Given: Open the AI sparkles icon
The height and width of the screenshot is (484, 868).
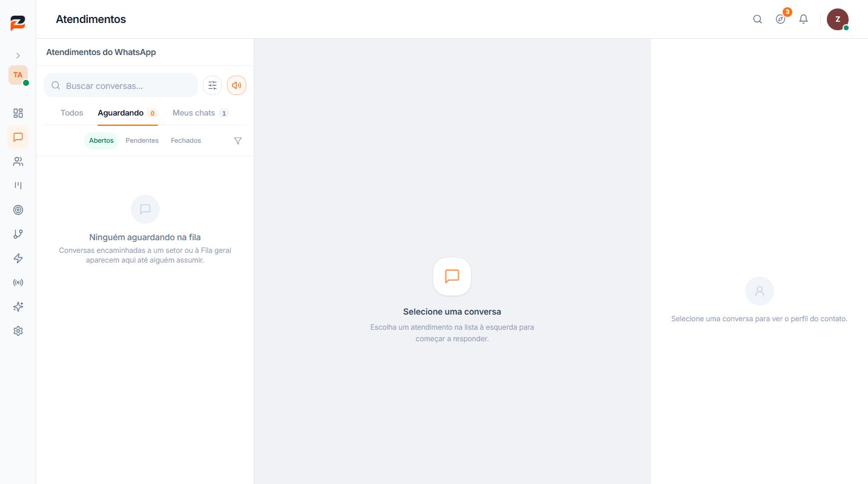Looking at the screenshot, I should pyautogui.click(x=18, y=307).
